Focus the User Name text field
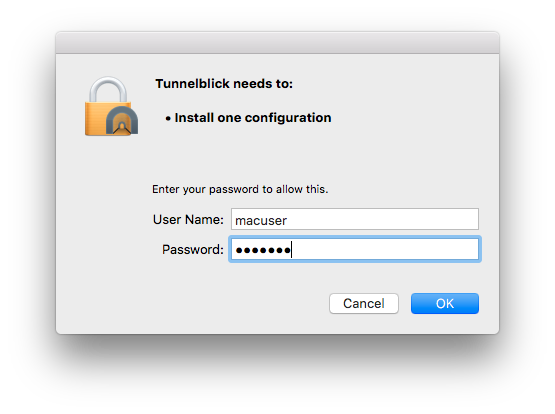Viewport: 555px width, 414px height. [x=355, y=219]
